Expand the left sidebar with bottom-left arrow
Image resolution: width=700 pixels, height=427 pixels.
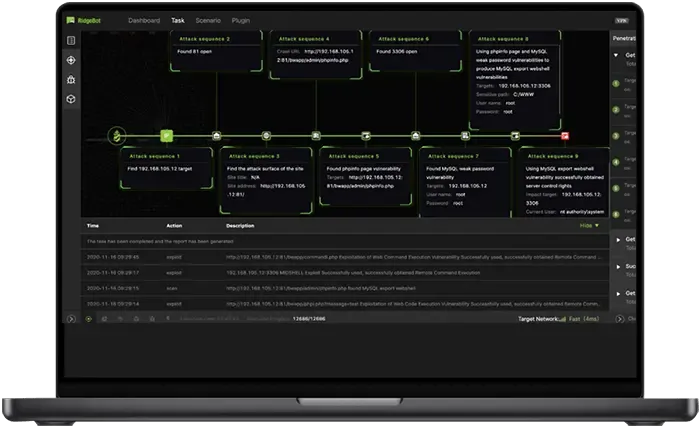tap(71, 319)
